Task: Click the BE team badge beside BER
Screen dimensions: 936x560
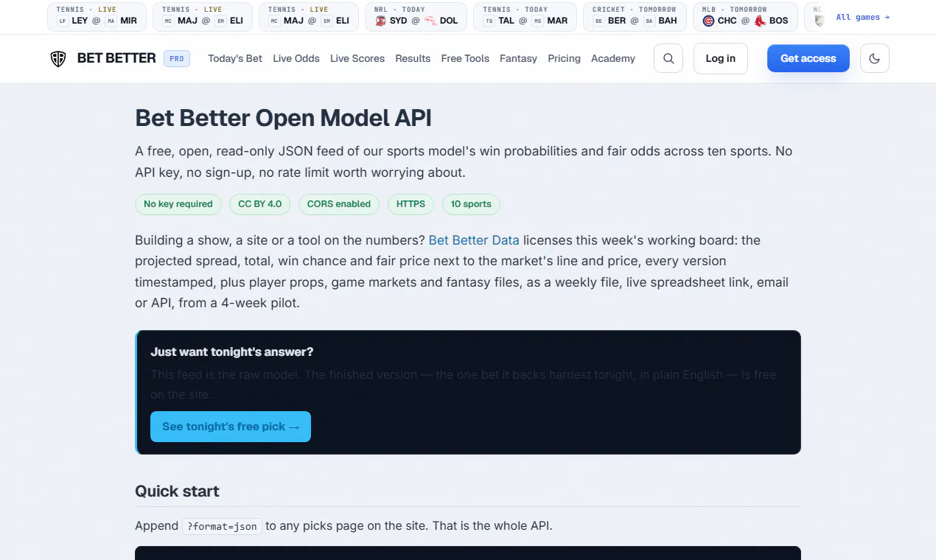Action: 599,21
